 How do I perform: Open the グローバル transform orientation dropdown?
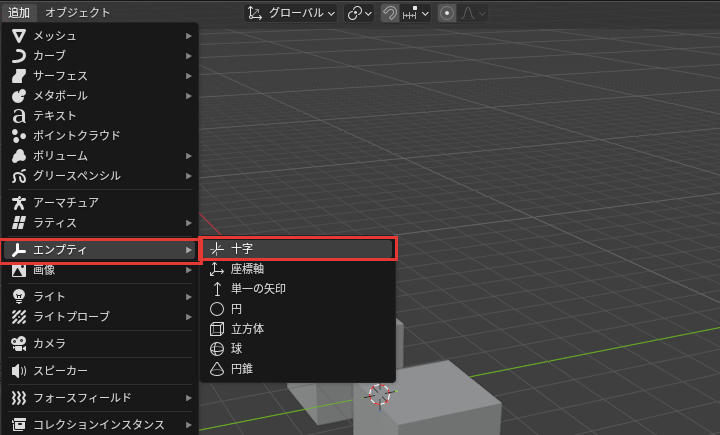click(x=290, y=13)
